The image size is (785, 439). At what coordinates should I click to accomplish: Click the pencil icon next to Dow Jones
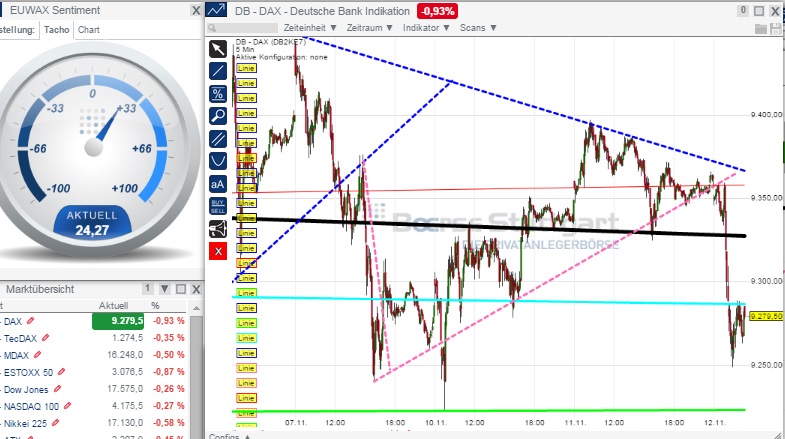(58, 389)
